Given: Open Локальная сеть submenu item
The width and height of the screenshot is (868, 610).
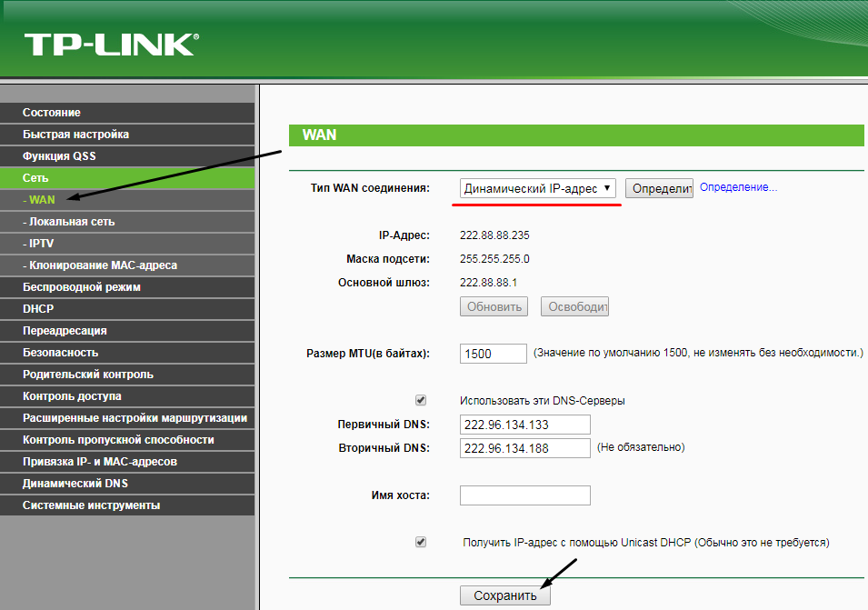Looking at the screenshot, I should click(x=127, y=222).
